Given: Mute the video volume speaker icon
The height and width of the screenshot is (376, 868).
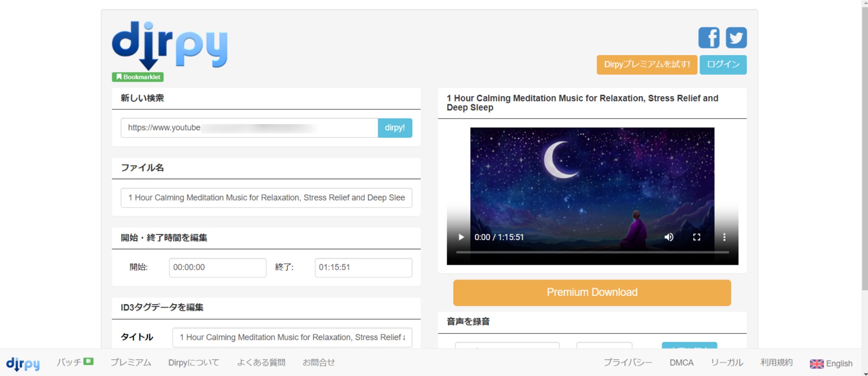Looking at the screenshot, I should click(x=669, y=237).
